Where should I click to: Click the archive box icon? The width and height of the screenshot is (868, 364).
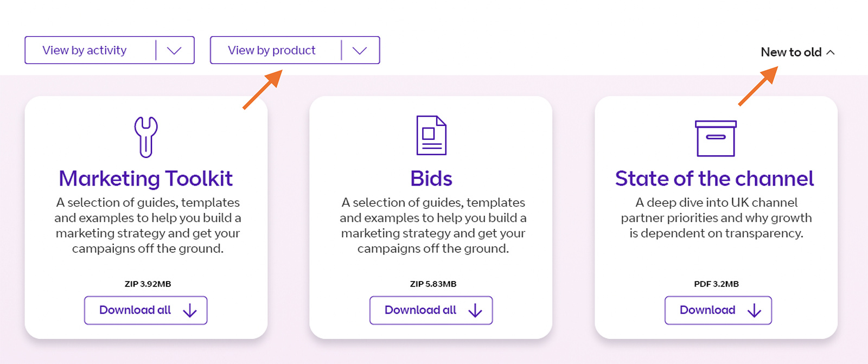pos(716,138)
